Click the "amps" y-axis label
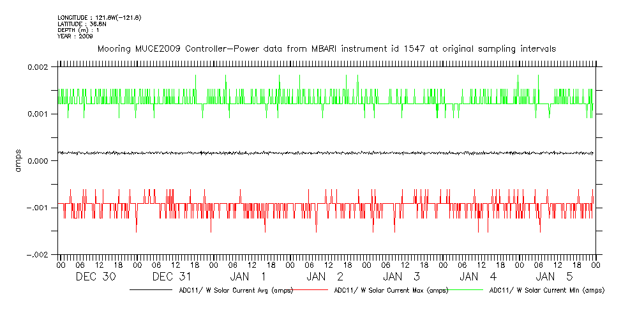 pos(19,161)
